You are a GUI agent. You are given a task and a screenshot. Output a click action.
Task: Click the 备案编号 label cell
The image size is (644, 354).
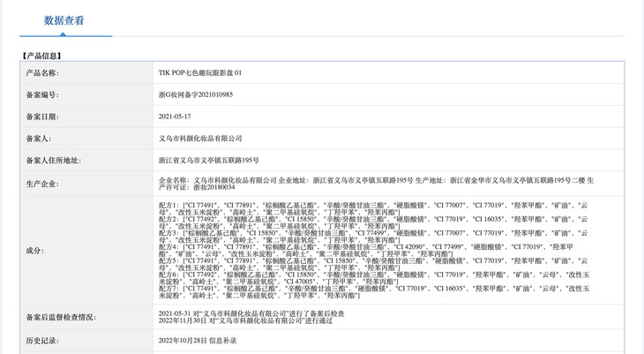42,94
